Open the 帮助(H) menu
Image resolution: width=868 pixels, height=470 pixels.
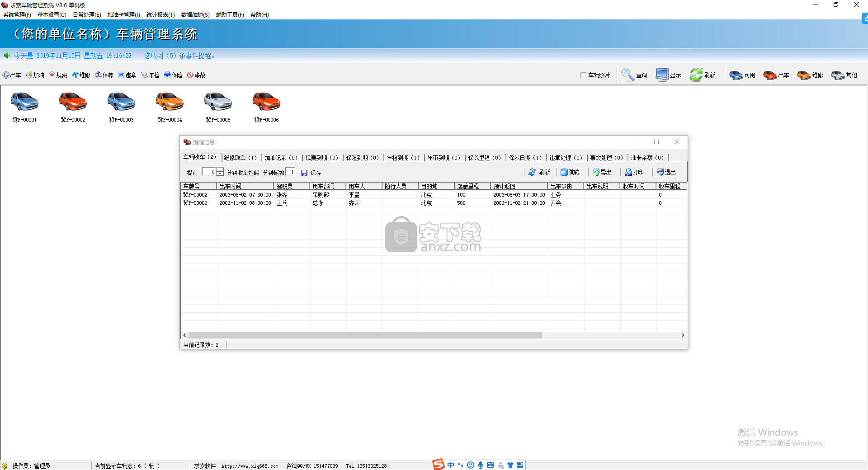(259, 15)
